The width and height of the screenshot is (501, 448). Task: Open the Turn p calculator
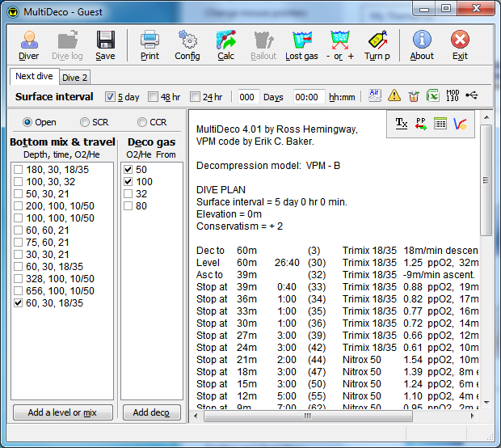coord(377,45)
